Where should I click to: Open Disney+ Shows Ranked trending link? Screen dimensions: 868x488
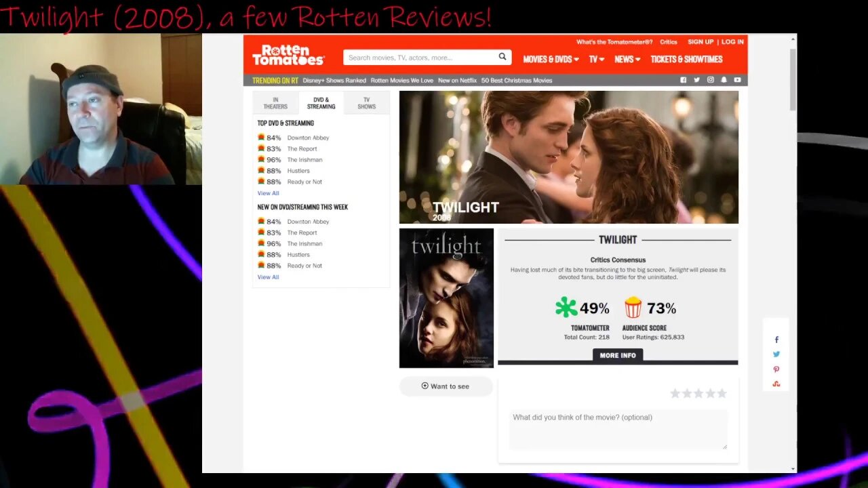tap(334, 81)
